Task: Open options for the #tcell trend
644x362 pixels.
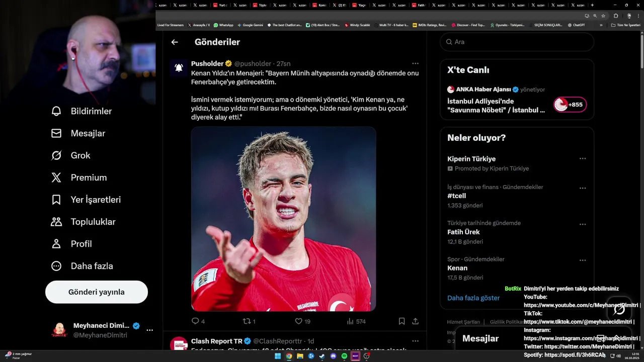Action: [583, 188]
